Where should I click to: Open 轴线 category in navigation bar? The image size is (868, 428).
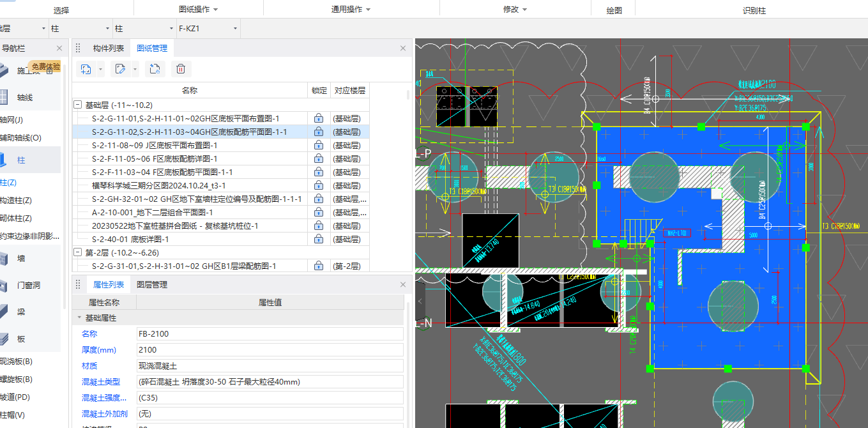pyautogui.click(x=24, y=98)
